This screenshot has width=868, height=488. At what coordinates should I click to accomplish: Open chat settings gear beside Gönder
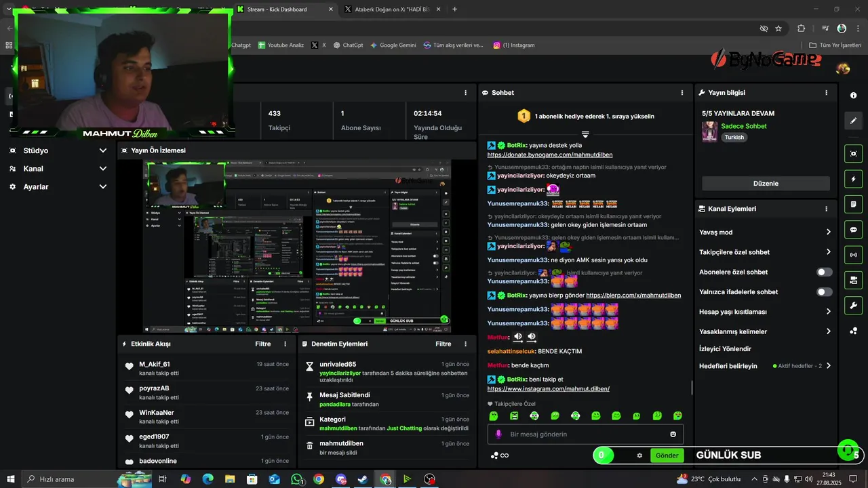pyautogui.click(x=639, y=455)
